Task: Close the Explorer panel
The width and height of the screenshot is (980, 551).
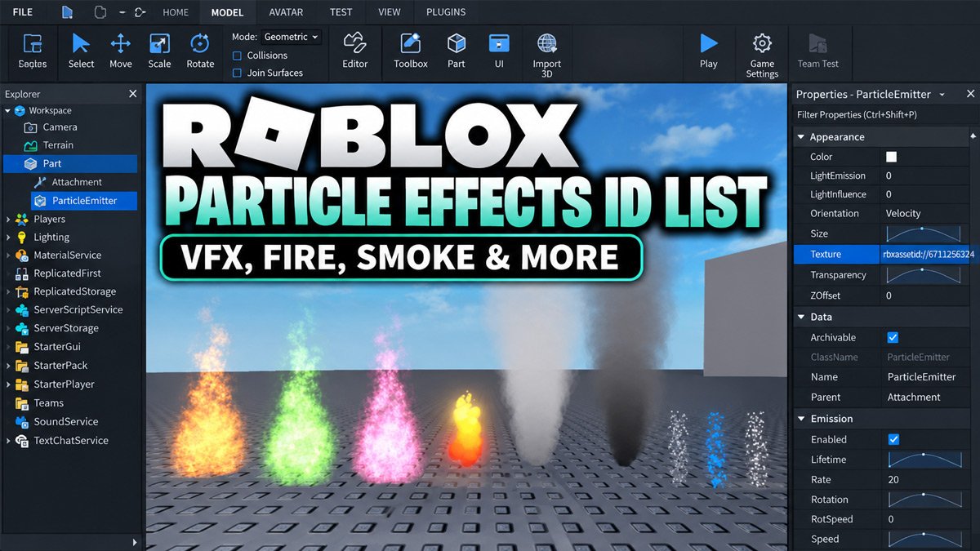Action: [x=133, y=94]
